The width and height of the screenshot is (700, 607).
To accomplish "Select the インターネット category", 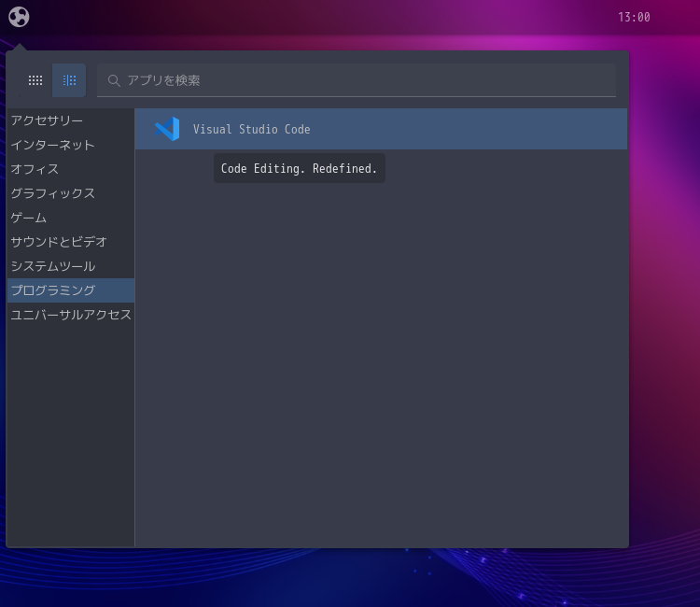I will click(x=71, y=145).
